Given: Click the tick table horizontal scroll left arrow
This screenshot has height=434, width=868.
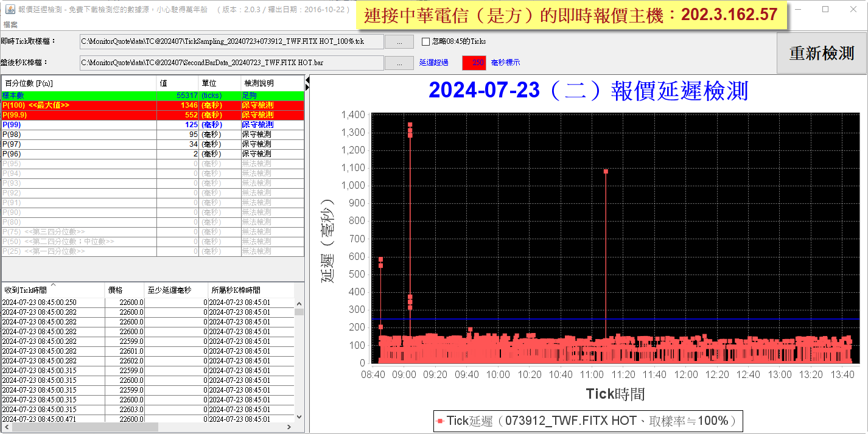Looking at the screenshot, I should click(6, 427).
